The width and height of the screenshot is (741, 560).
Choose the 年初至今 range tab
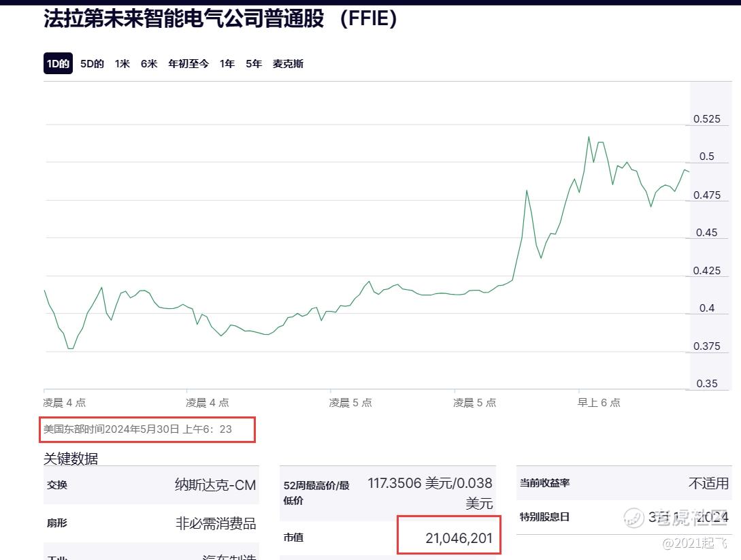(x=188, y=64)
